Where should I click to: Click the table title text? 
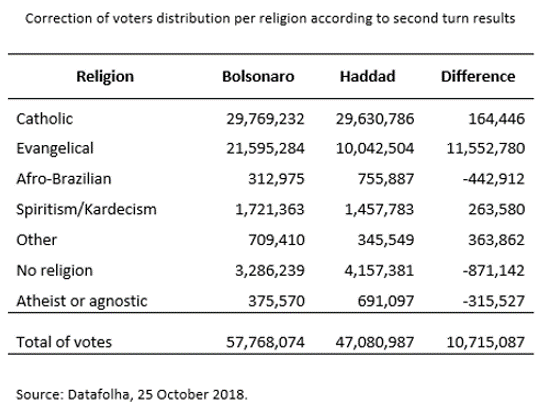270,19
